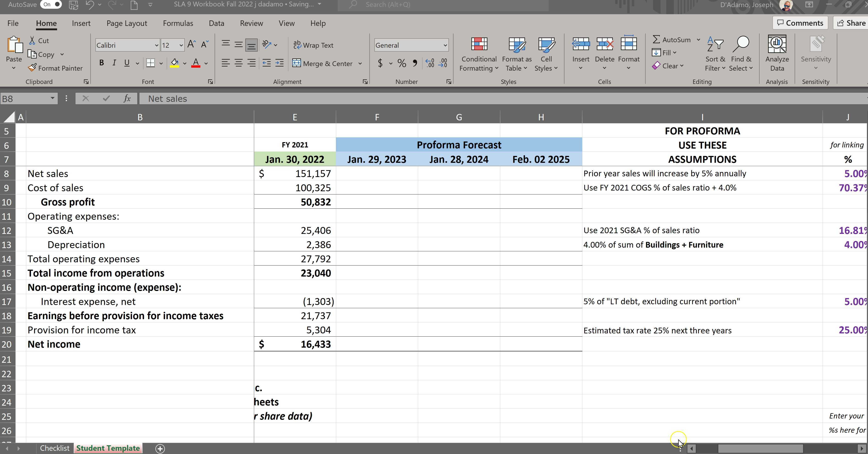Image resolution: width=868 pixels, height=454 pixels.
Task: Open Conditional Formatting options
Action: (x=479, y=54)
